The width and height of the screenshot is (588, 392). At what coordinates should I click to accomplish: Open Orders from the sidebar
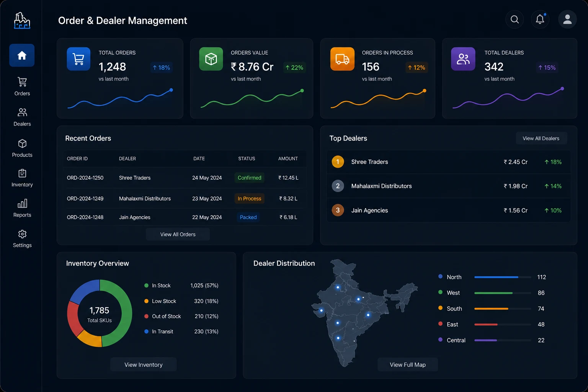[x=22, y=87]
